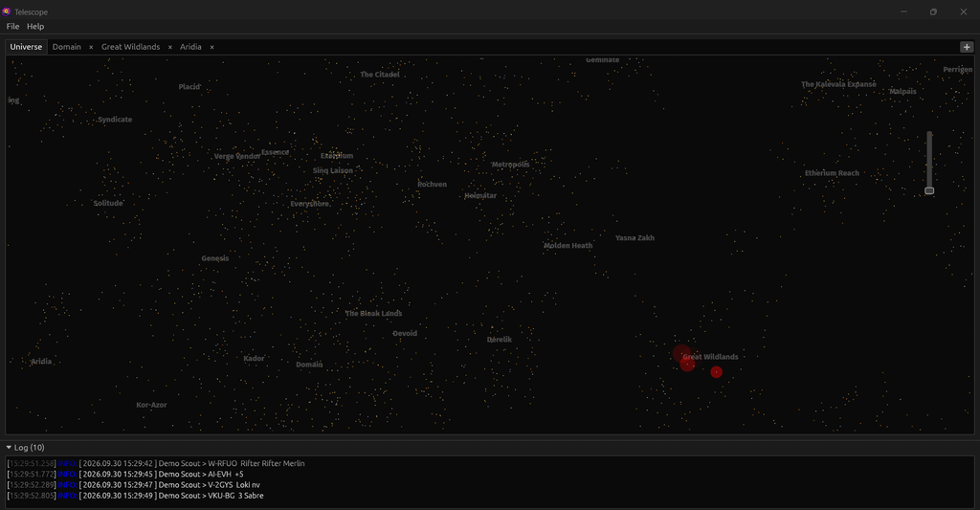Select the Derelik region label
This screenshot has width=980, height=510.
click(x=500, y=340)
